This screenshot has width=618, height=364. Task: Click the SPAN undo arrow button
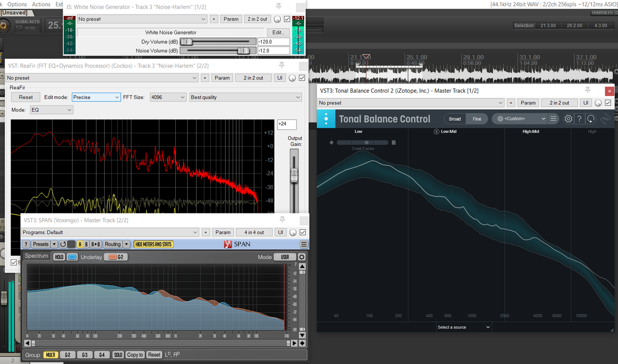click(63, 244)
